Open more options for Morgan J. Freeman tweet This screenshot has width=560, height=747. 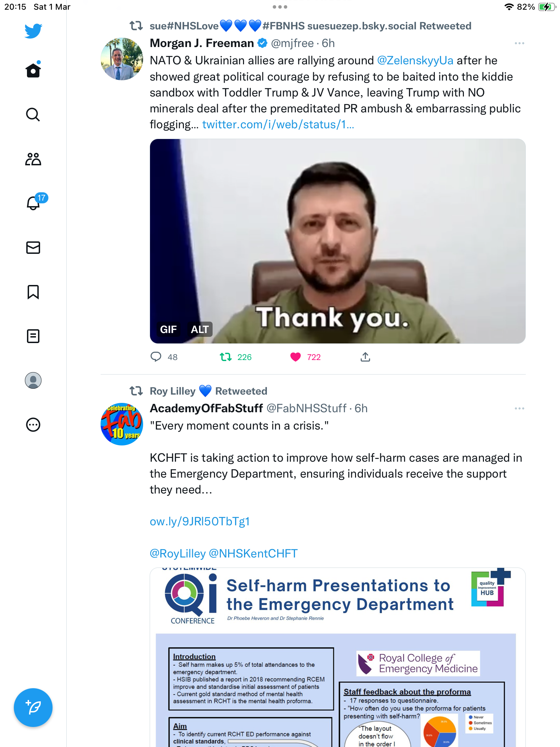[x=519, y=43]
